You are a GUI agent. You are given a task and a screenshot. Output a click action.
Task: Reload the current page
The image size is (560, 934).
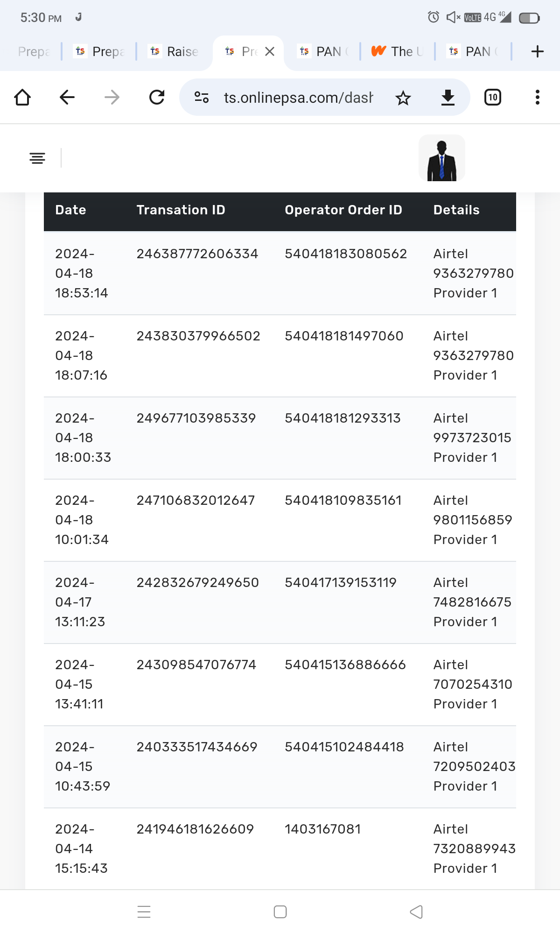[157, 97]
